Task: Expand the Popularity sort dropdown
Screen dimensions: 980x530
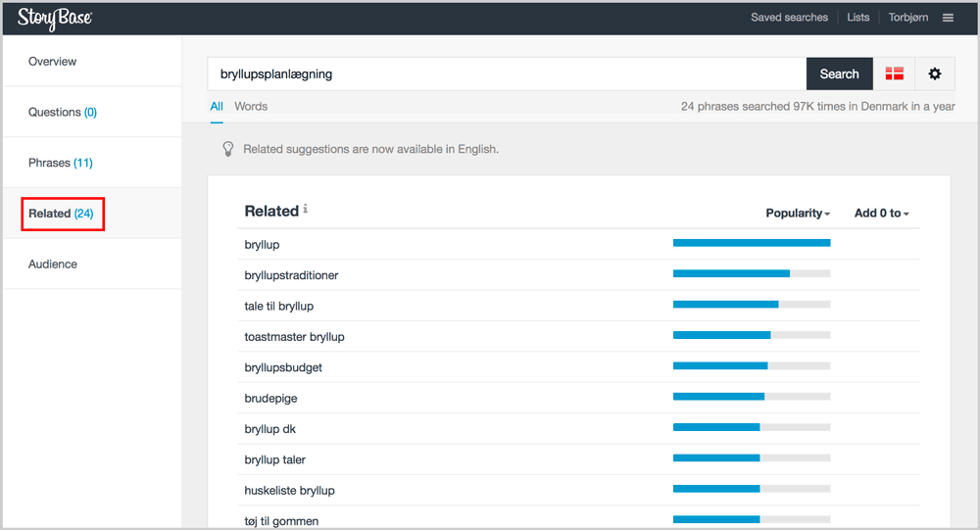Action: point(798,214)
